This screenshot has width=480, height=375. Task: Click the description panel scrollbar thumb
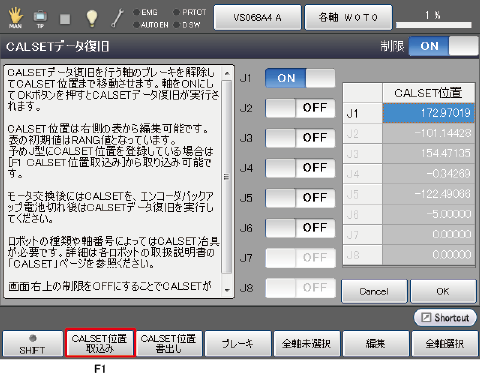[227, 177]
